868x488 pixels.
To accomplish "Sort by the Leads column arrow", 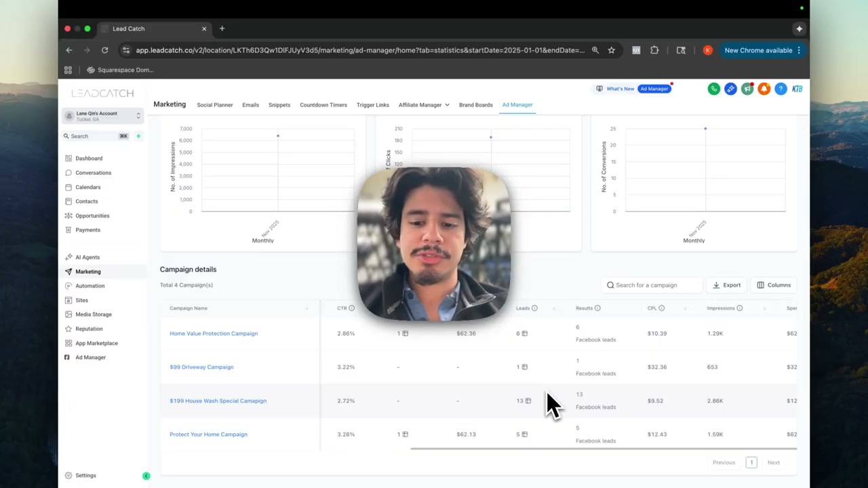I will point(554,309).
